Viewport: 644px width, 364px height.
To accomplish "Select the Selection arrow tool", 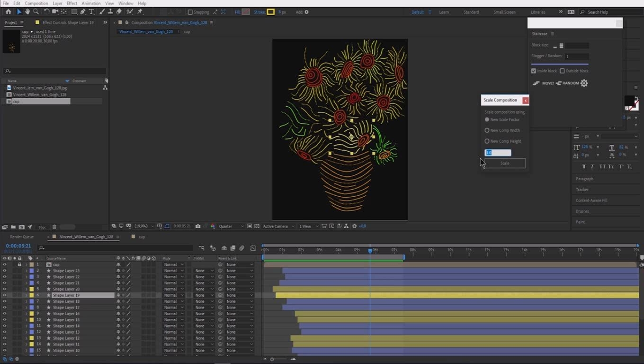I will coord(19,12).
